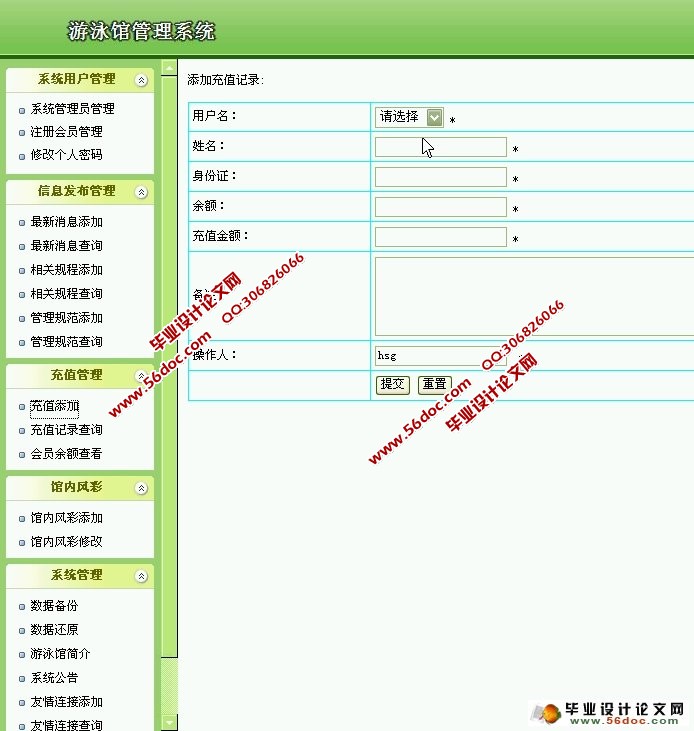694x731 pixels.
Task: Open 数据备份 page
Action: click(x=54, y=606)
